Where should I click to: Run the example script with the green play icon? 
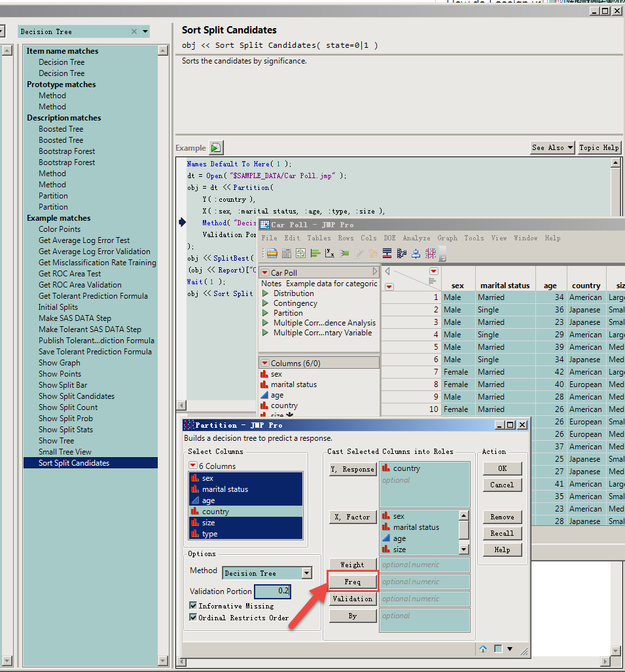(216, 148)
